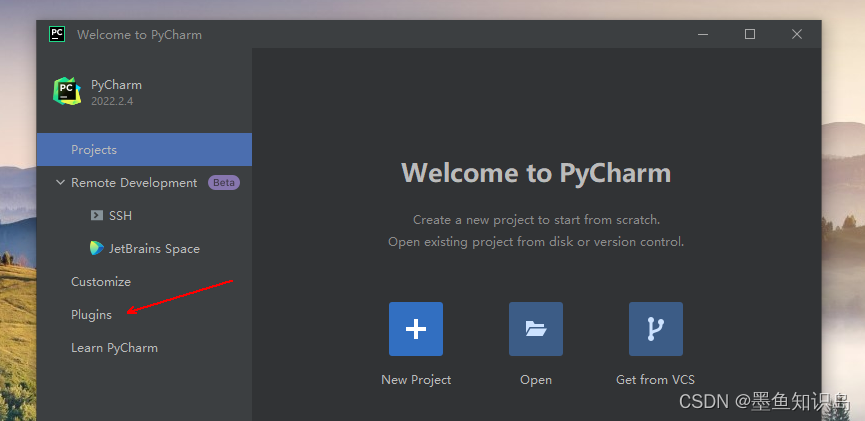
Task: Click the JetBrains Space icon
Action: click(x=97, y=248)
